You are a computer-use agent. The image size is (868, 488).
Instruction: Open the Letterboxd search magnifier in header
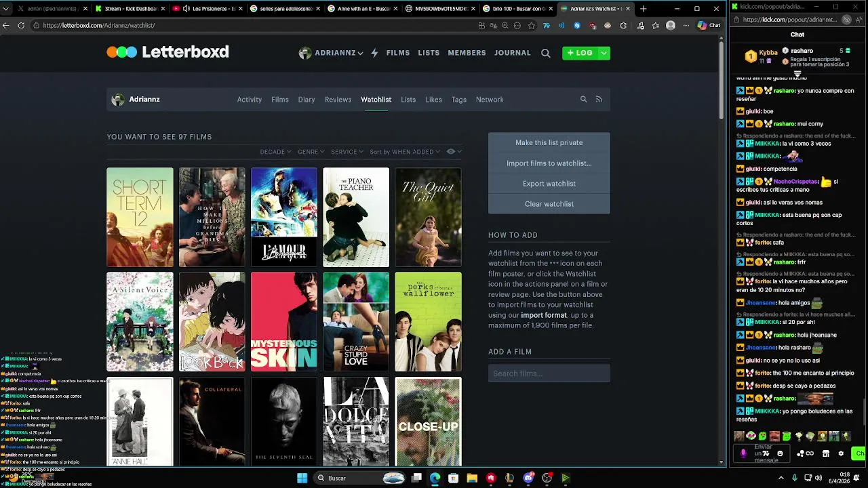click(545, 53)
